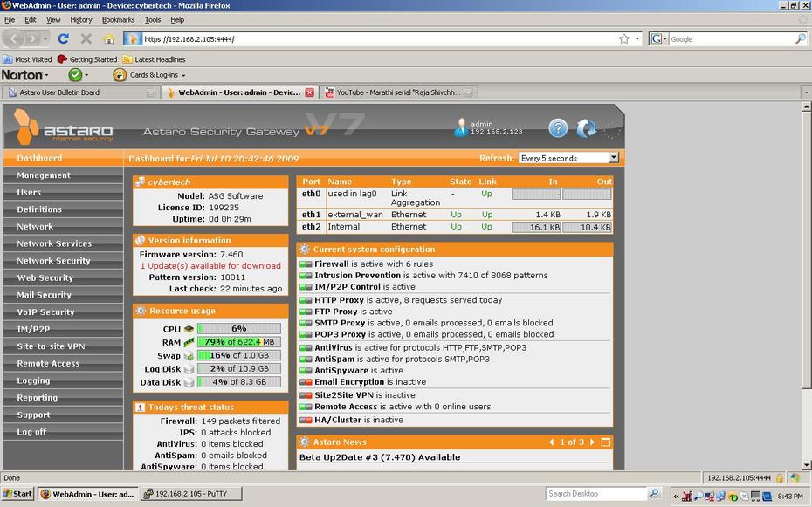Open the History menu
Viewport: 812px width, 507px height.
tap(81, 20)
